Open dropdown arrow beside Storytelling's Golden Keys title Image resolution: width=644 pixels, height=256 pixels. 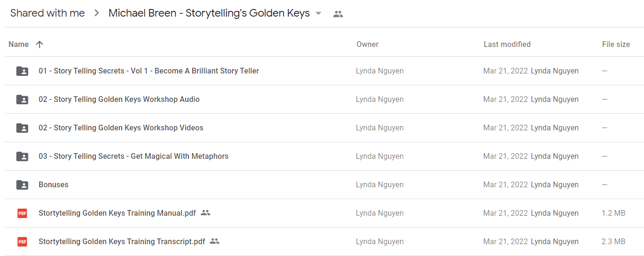pyautogui.click(x=319, y=13)
